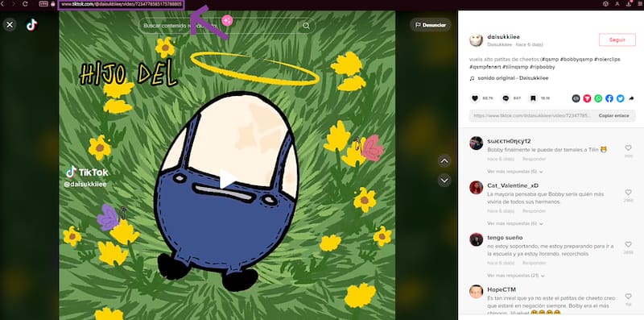The width and height of the screenshot is (644, 320).
Task: Expand more replies under Cat_Valentine_xD
Action: tap(515, 223)
